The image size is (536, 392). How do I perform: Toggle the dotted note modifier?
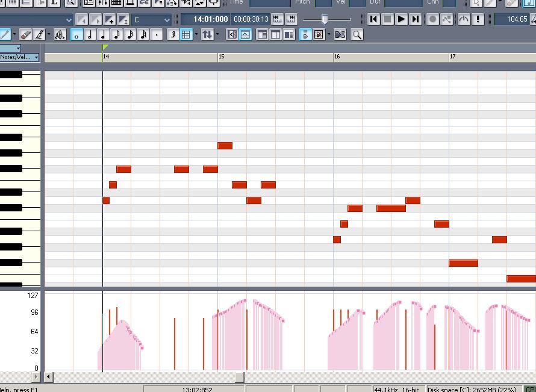tap(157, 34)
